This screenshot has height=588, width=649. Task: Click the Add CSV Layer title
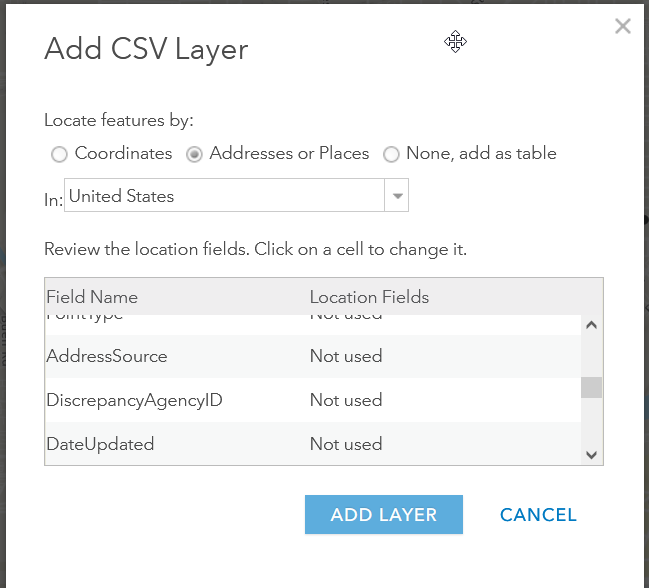(146, 49)
